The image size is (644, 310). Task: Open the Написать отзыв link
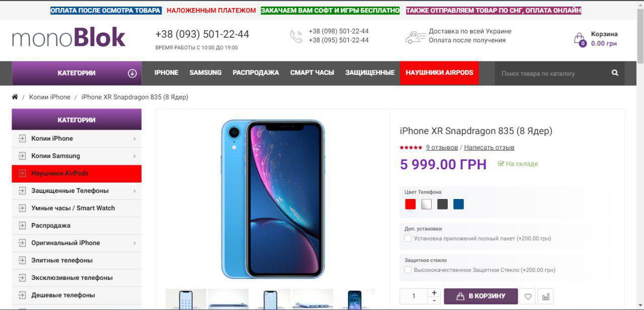(489, 147)
